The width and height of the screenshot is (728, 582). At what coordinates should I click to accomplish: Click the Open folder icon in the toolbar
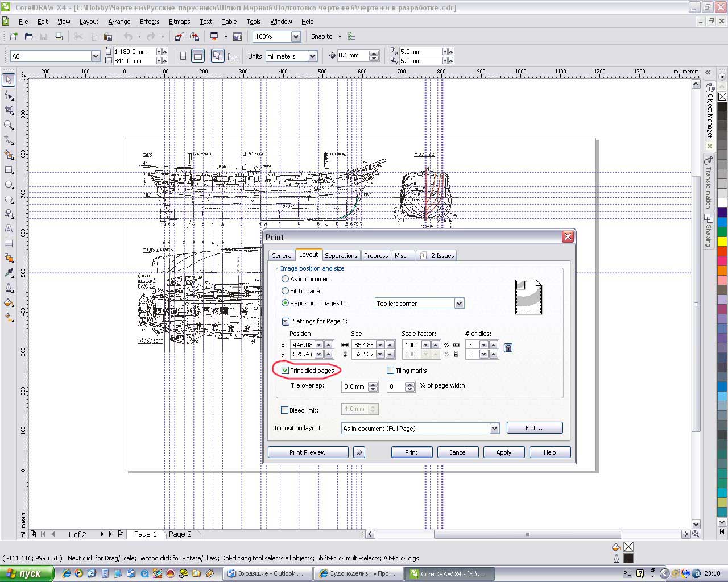(x=28, y=37)
